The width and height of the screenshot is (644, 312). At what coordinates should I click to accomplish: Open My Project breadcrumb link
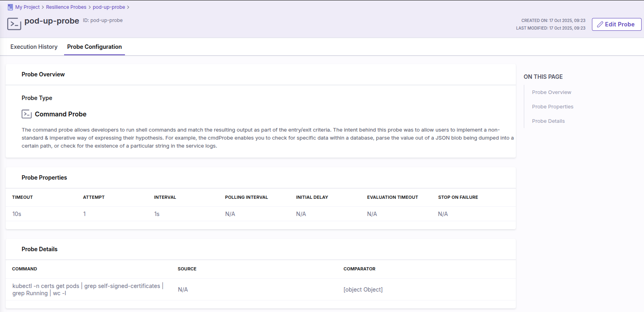click(x=27, y=7)
